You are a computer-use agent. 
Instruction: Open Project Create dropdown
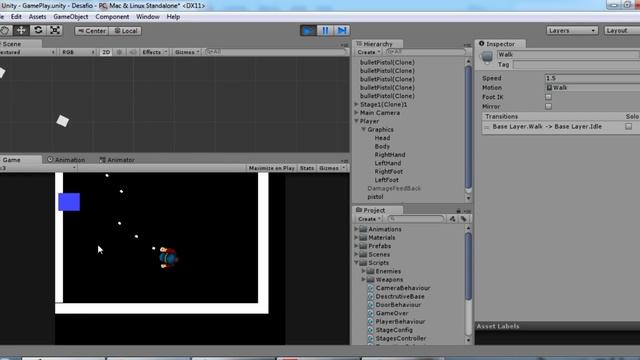pyautogui.click(x=369, y=219)
